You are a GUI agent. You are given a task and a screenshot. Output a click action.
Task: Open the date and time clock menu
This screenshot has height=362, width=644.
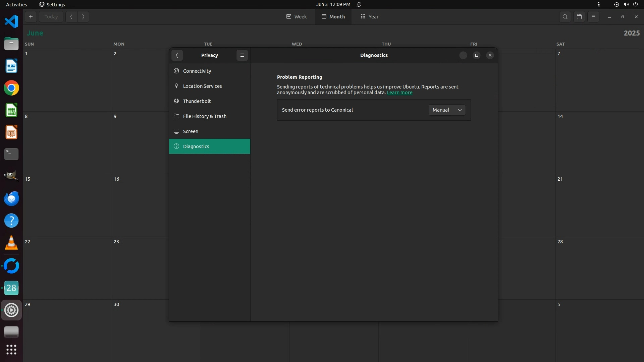point(333,4)
